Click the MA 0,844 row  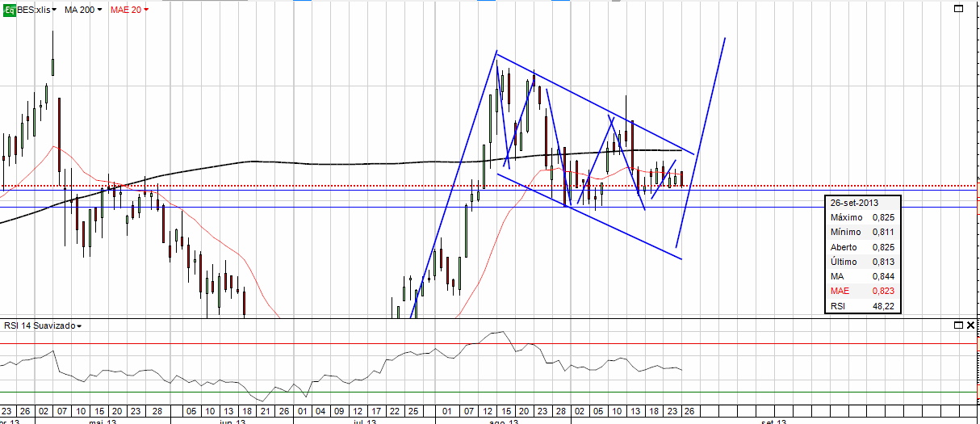(x=861, y=276)
